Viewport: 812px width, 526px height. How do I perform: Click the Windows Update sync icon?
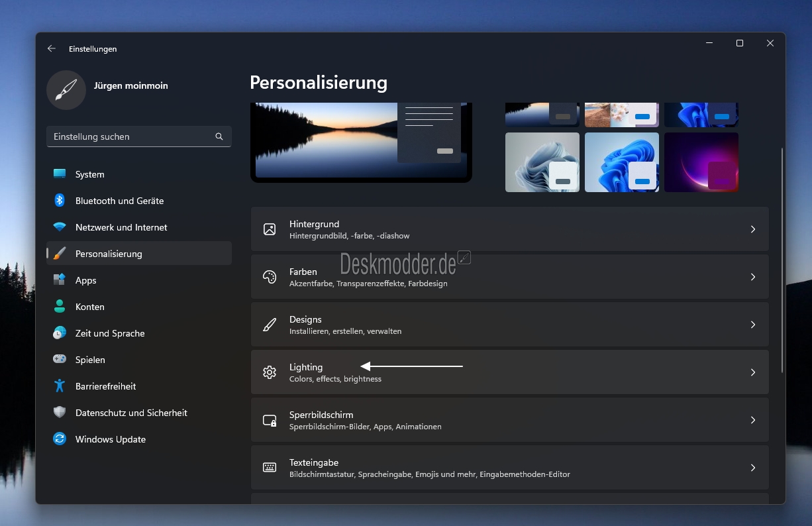[60, 439]
